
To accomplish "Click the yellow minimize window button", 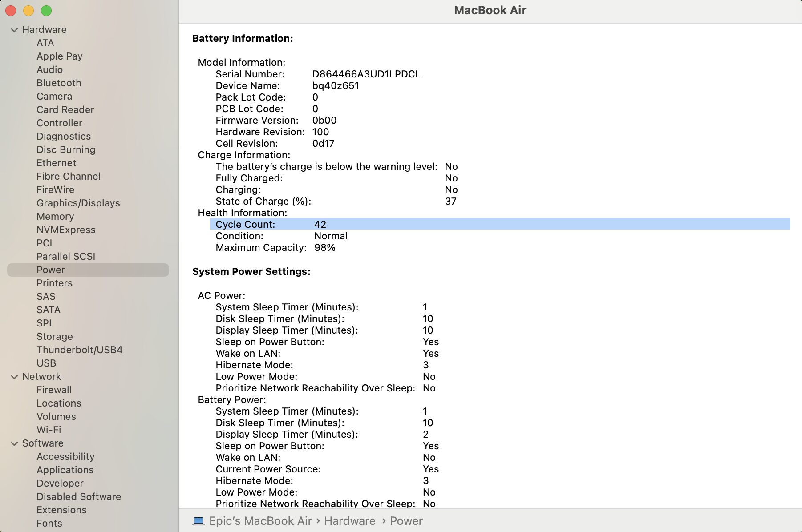I will coord(28,11).
